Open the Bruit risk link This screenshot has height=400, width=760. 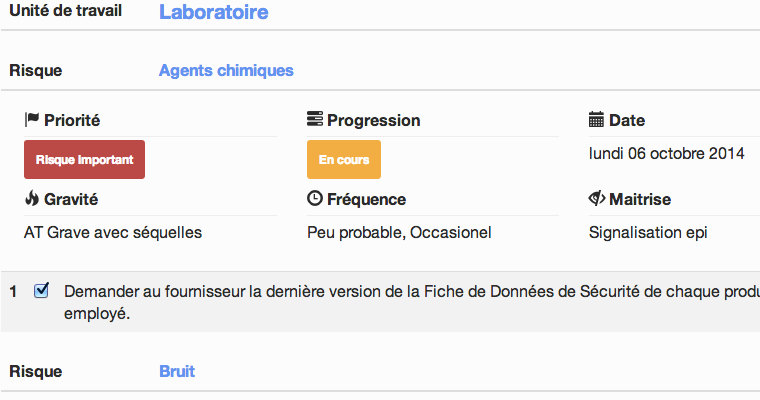tap(177, 371)
